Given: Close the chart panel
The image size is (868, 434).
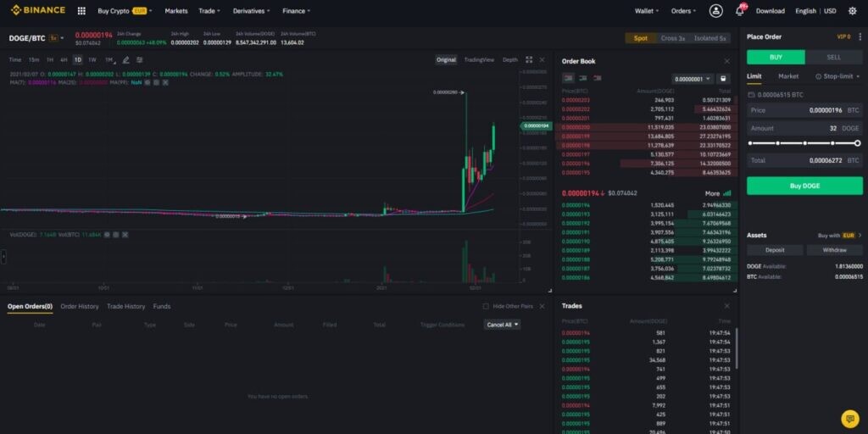Looking at the screenshot, I should click(x=542, y=60).
